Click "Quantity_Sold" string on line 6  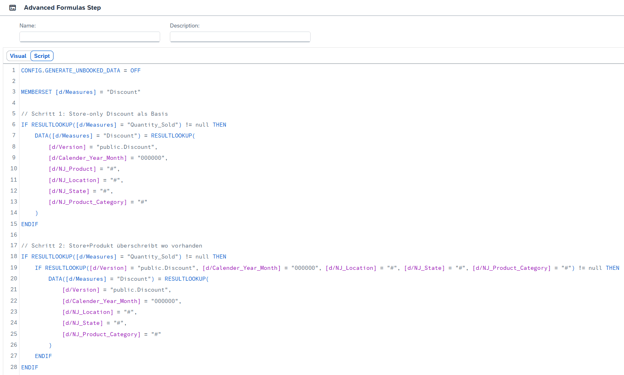[154, 125]
